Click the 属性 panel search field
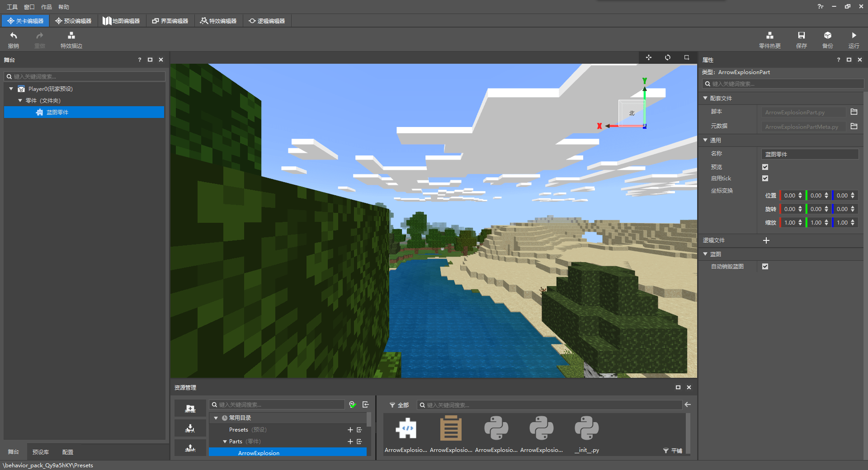Image resolution: width=868 pixels, height=470 pixels. click(x=783, y=84)
